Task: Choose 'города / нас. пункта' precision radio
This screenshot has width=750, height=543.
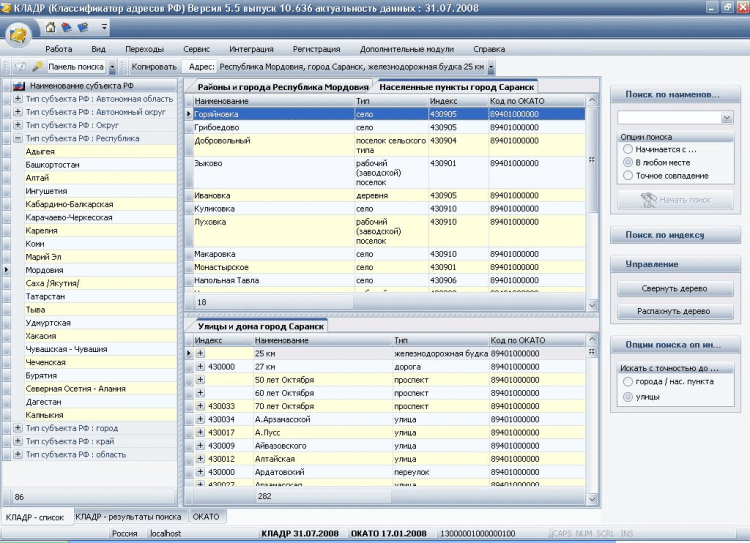Action: (627, 381)
